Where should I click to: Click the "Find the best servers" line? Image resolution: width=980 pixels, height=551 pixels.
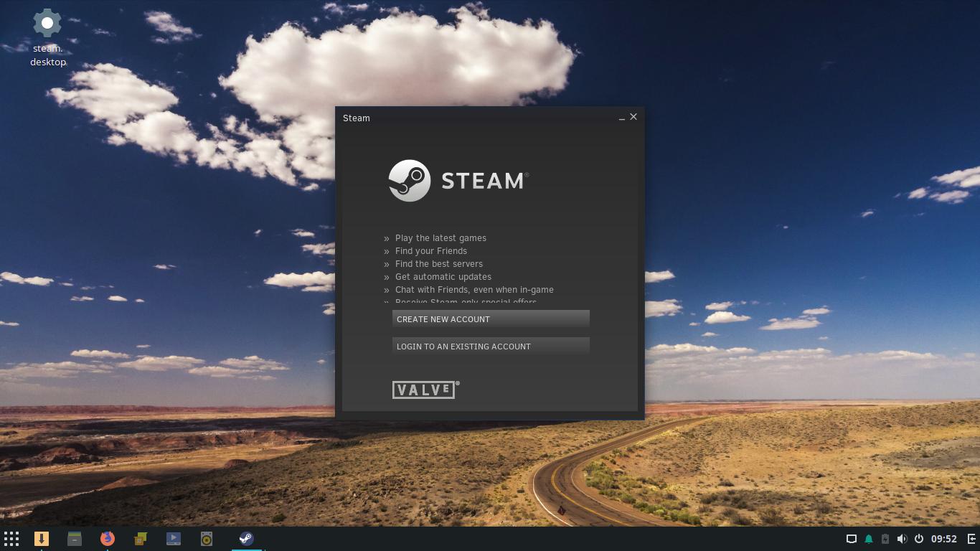click(x=439, y=264)
